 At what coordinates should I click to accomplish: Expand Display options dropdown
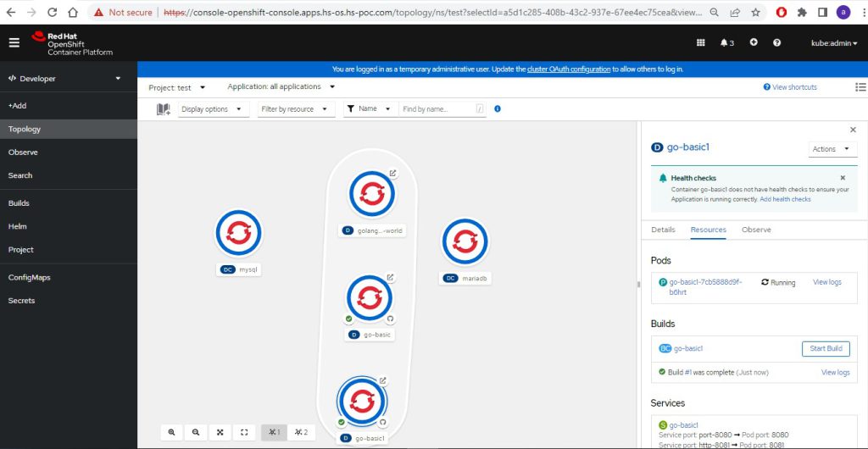coord(213,109)
